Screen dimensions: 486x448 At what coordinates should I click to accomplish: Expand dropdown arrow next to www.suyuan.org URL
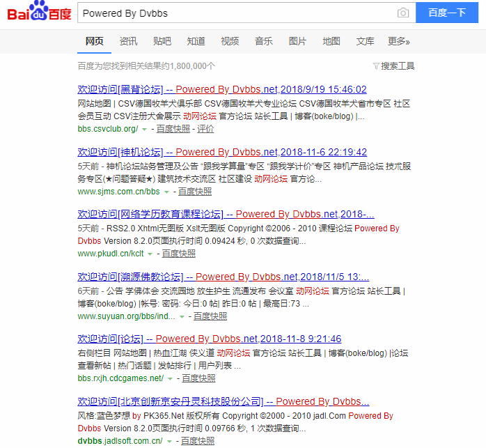click(x=182, y=317)
